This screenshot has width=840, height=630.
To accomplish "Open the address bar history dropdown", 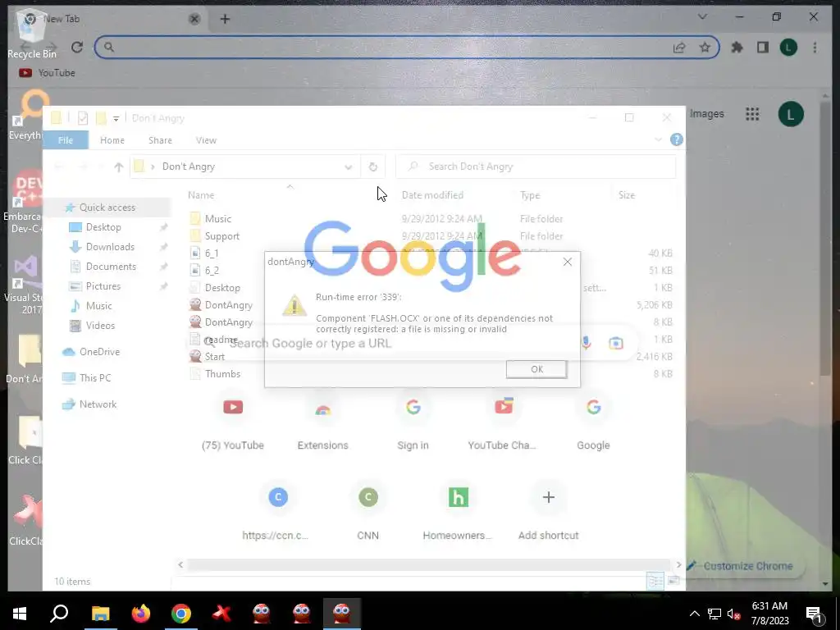I will pos(348,167).
